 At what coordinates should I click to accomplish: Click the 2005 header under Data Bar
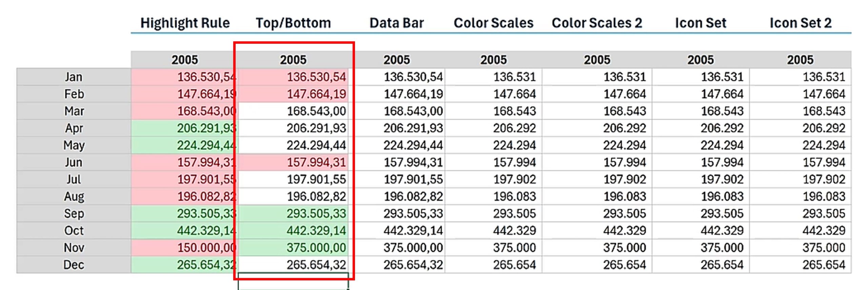pyautogui.click(x=396, y=60)
